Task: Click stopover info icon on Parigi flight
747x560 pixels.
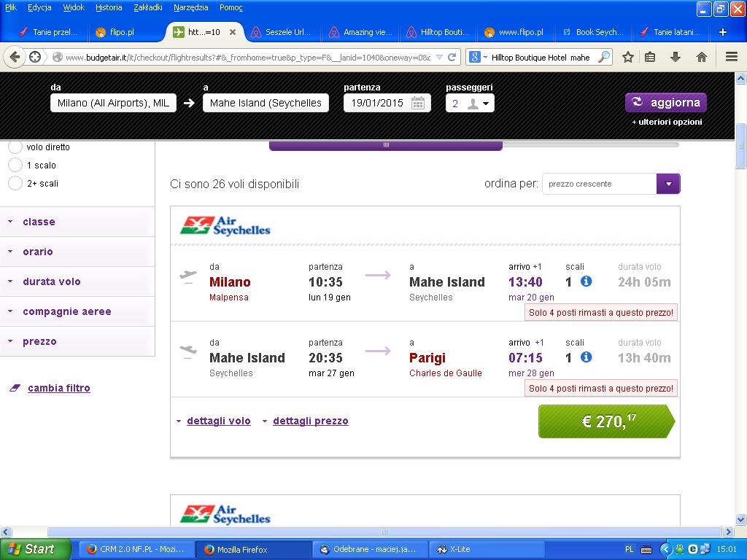Action: [586, 357]
